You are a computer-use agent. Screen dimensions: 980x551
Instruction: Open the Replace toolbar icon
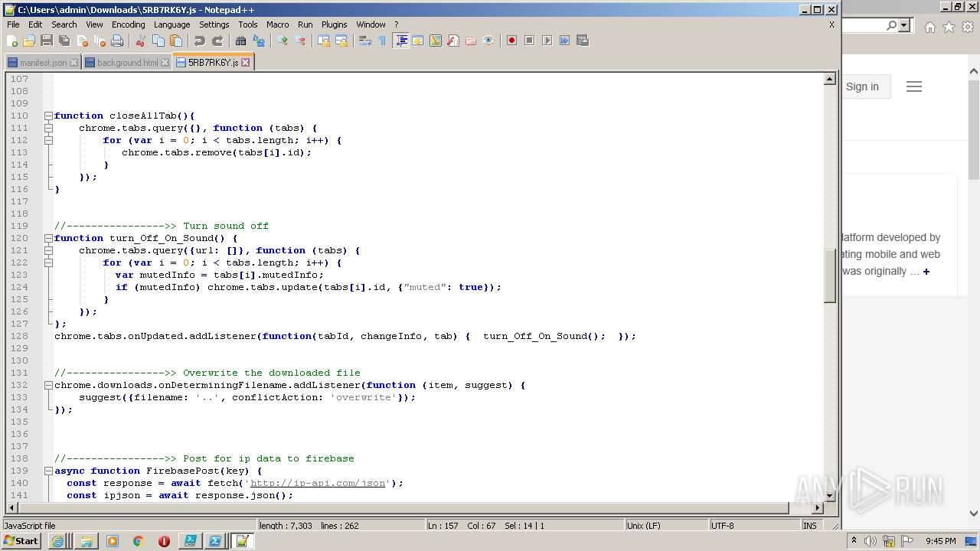coord(259,41)
